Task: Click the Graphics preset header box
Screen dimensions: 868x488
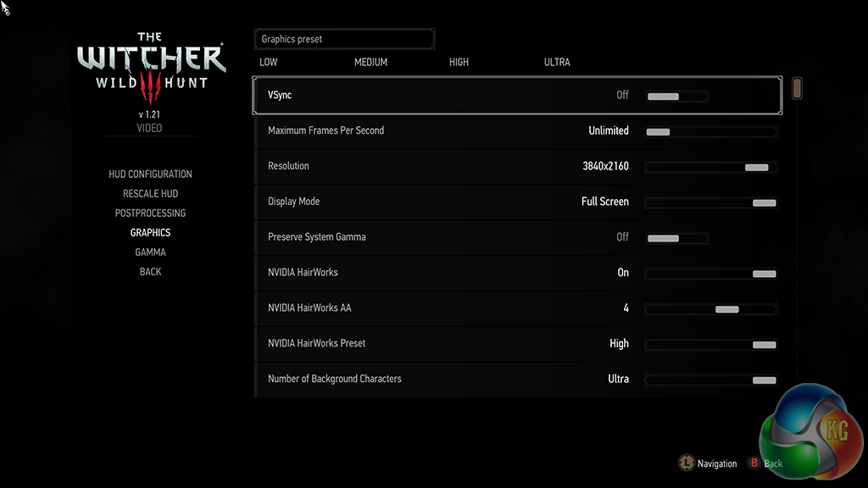Action: click(x=344, y=39)
